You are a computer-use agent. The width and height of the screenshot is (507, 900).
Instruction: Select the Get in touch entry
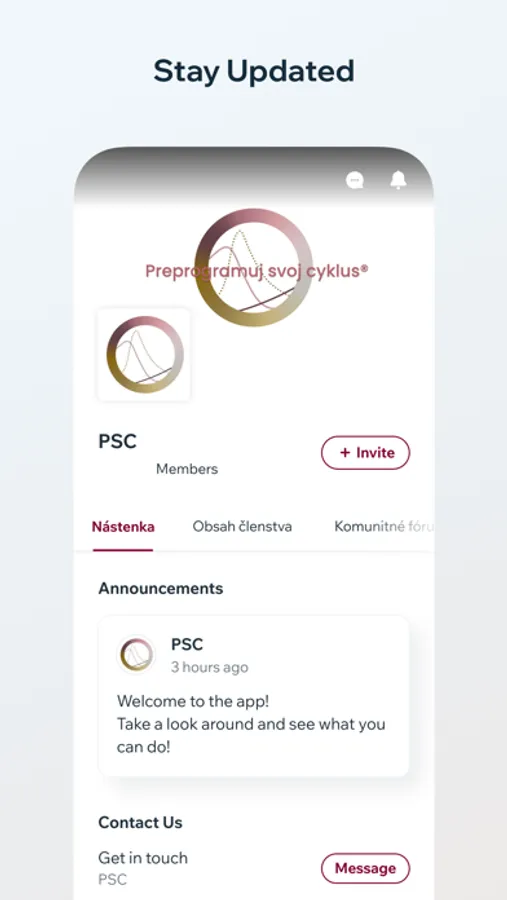coord(143,858)
